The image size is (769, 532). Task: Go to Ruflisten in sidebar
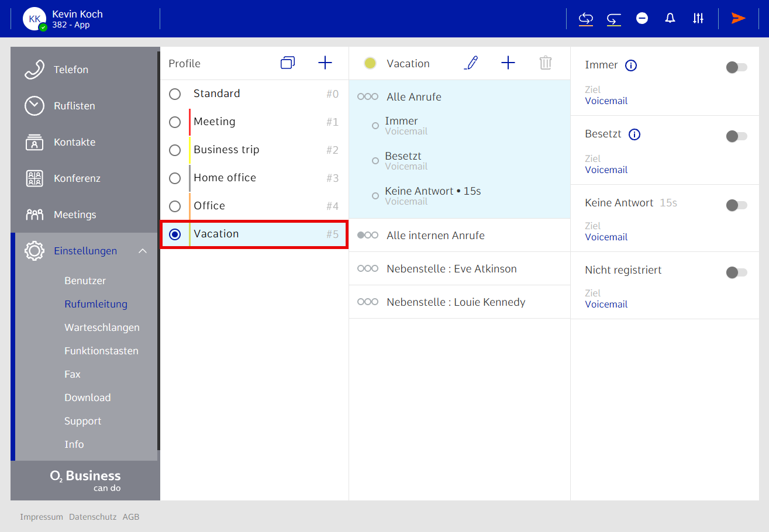click(74, 106)
